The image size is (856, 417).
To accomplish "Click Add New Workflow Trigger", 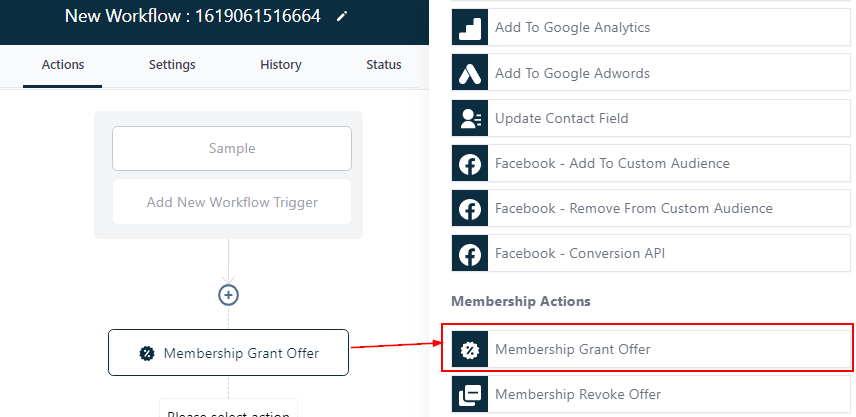I will pyautogui.click(x=231, y=202).
